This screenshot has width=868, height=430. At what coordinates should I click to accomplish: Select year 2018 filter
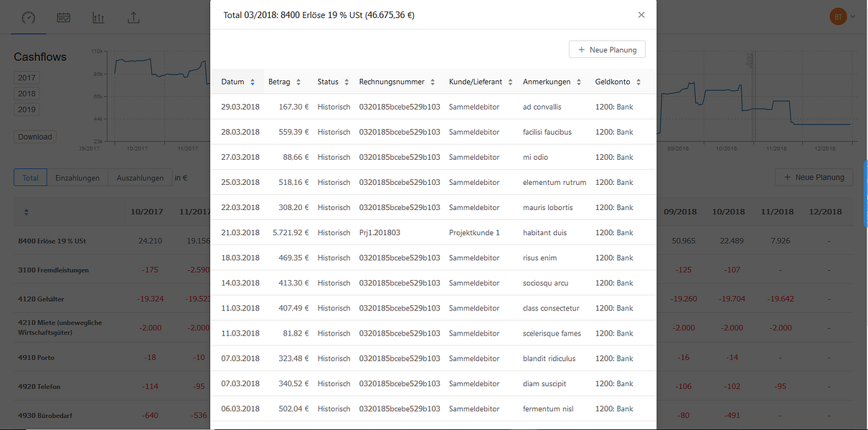click(x=27, y=93)
